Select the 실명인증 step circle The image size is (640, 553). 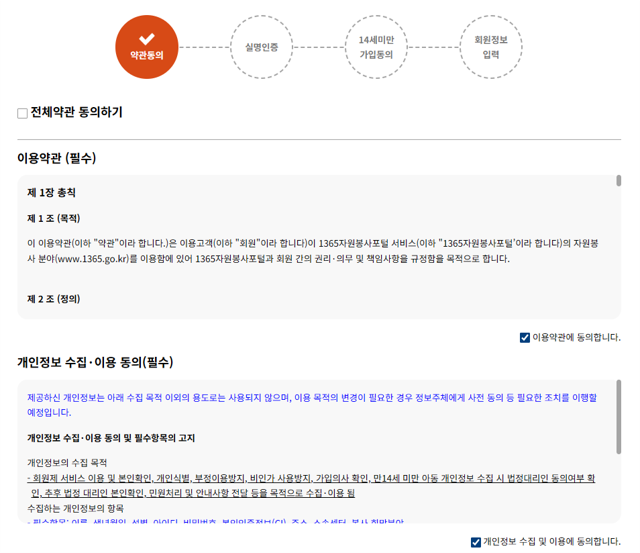(261, 46)
